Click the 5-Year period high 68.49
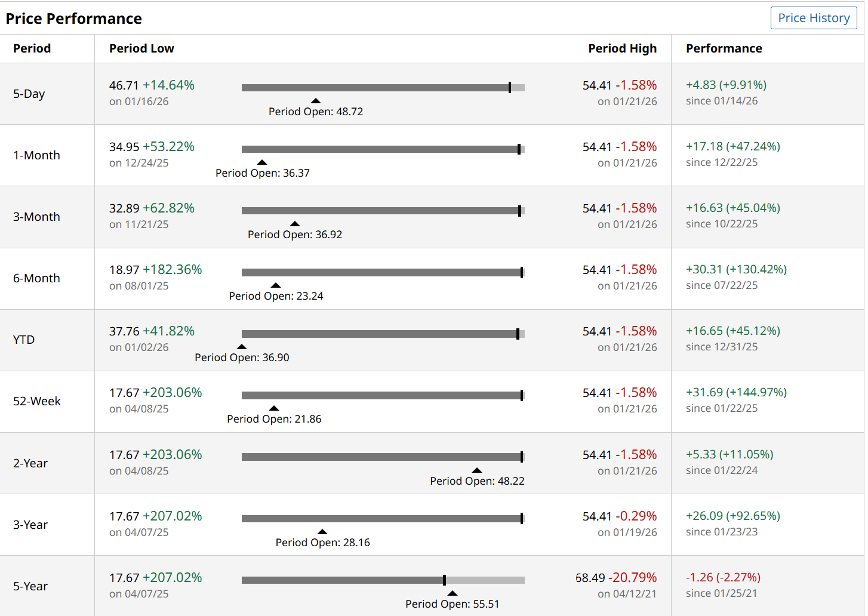868x616 pixels. click(x=590, y=578)
